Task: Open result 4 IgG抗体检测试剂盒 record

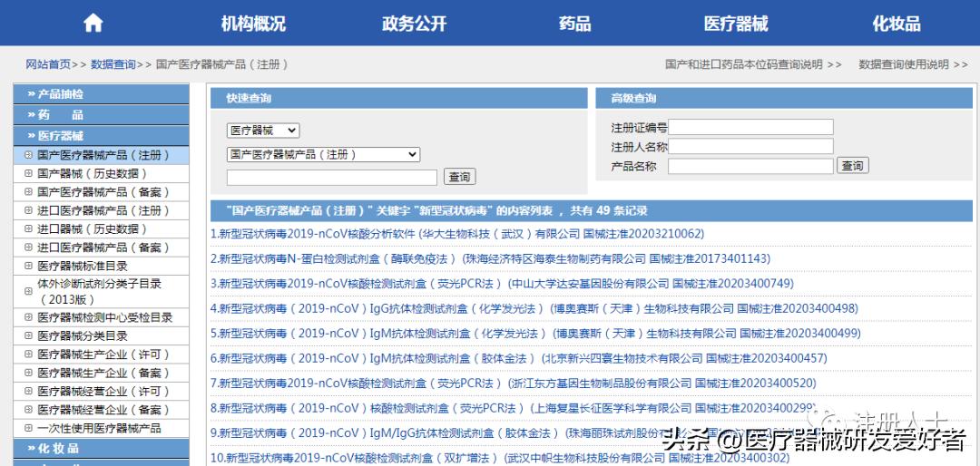Action: pyautogui.click(x=534, y=308)
